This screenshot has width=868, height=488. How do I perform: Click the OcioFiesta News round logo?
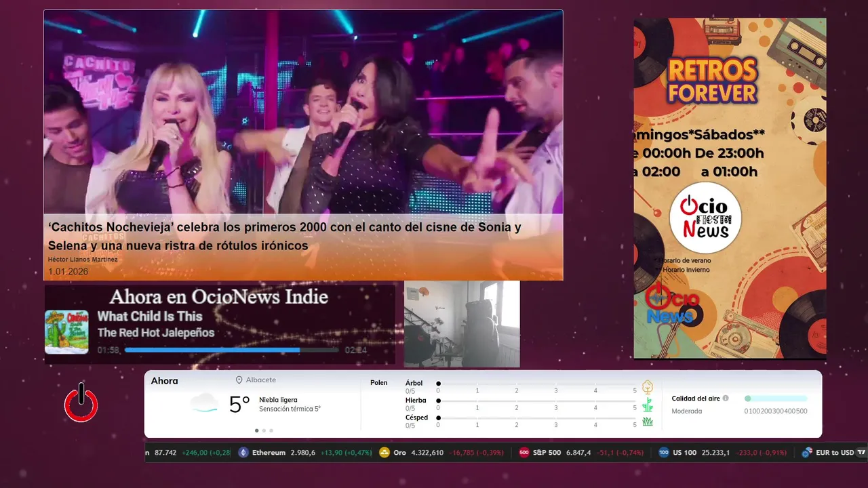pyautogui.click(x=705, y=218)
